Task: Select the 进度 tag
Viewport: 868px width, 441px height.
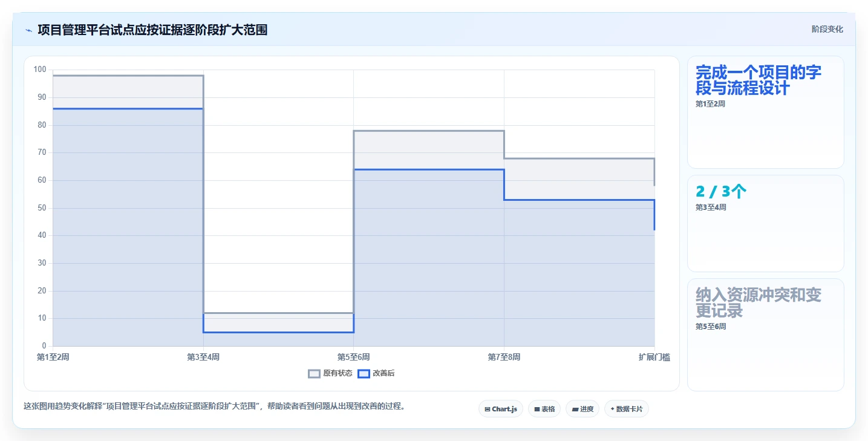Action: [582, 409]
